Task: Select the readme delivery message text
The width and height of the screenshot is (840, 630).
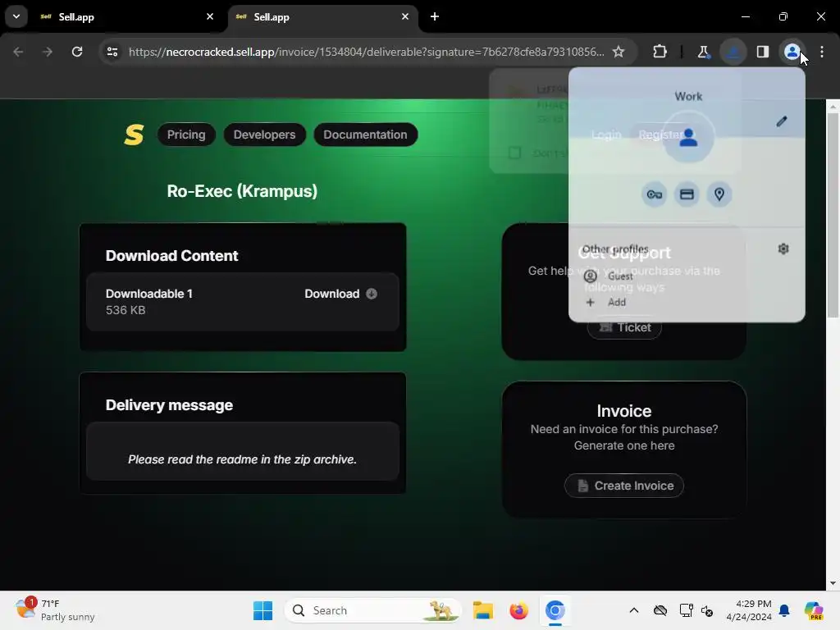Action: (x=242, y=459)
